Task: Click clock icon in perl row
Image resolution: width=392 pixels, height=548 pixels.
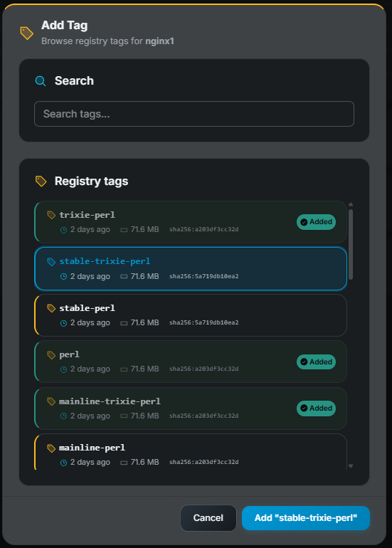Action: click(63, 369)
